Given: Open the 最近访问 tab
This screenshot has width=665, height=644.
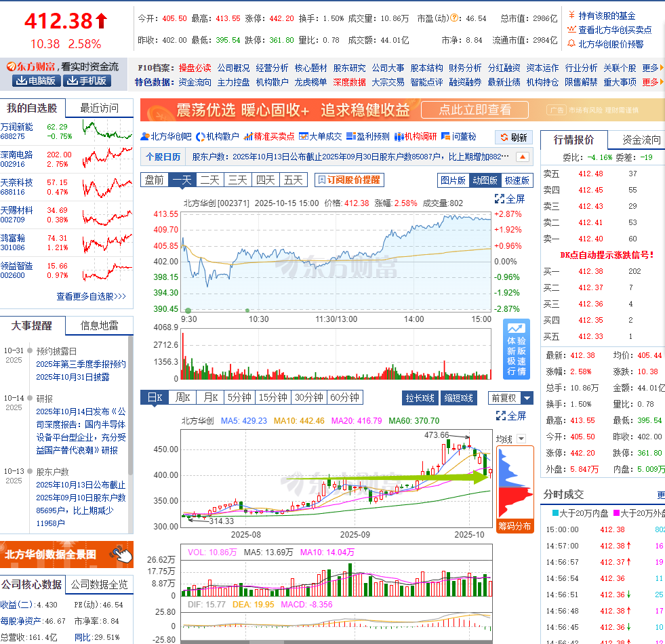Looking at the screenshot, I should [x=100, y=108].
